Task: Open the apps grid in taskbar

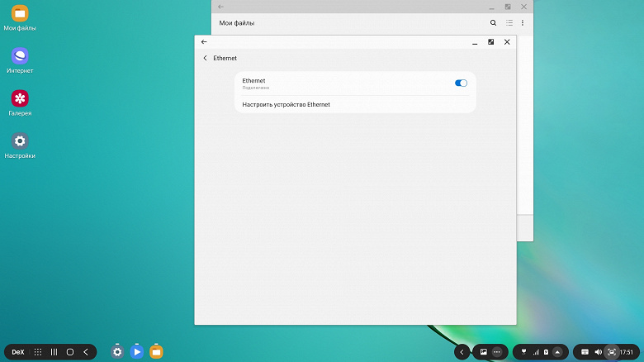Action: [38, 352]
